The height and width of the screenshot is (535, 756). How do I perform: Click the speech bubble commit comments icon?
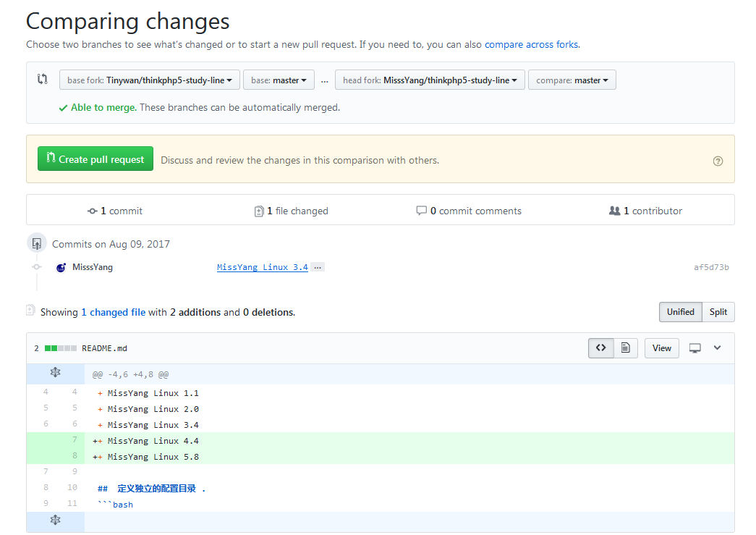[x=421, y=211]
